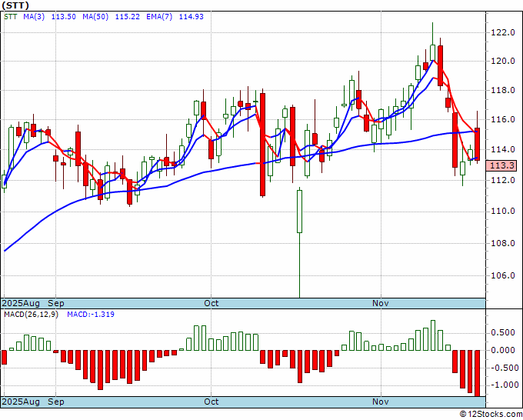The width and height of the screenshot is (523, 420).
Task: Click the 114.0 price axis label
Action: (x=503, y=149)
